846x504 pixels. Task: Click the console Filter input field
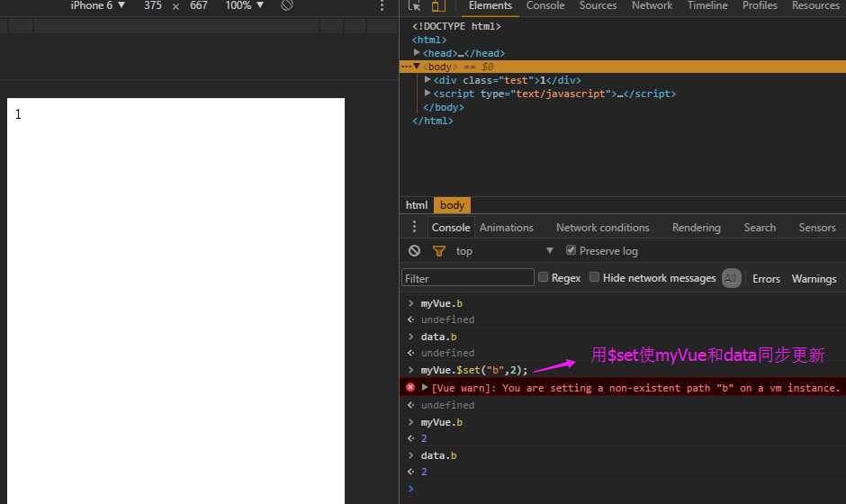point(468,278)
